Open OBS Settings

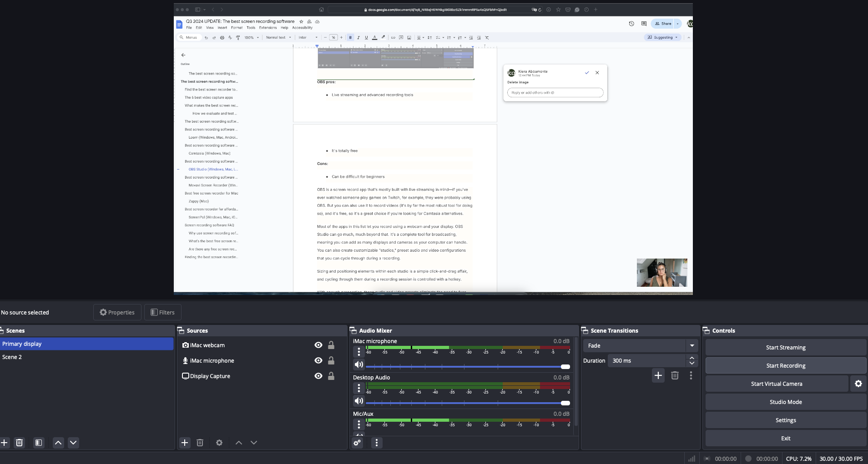(x=786, y=420)
